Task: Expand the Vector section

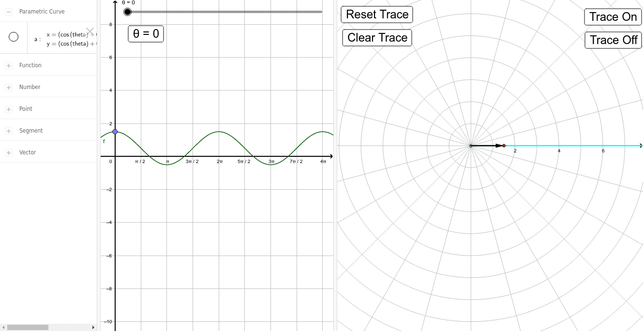Action: click(x=8, y=152)
